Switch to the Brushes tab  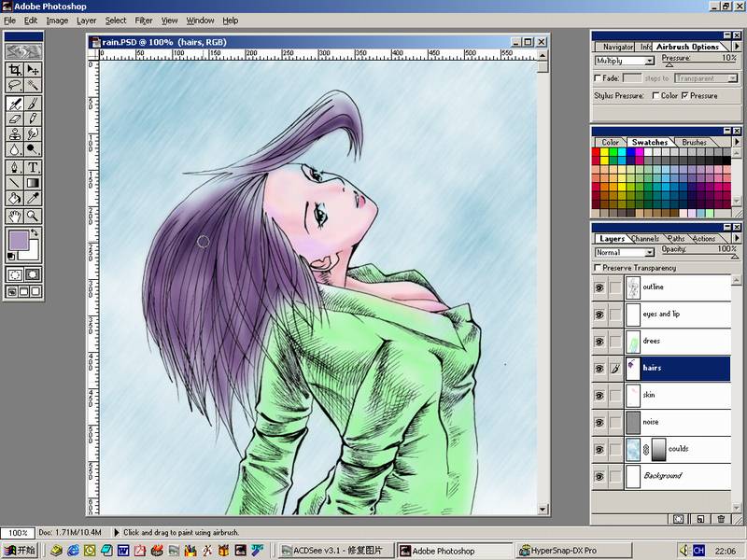(x=694, y=143)
